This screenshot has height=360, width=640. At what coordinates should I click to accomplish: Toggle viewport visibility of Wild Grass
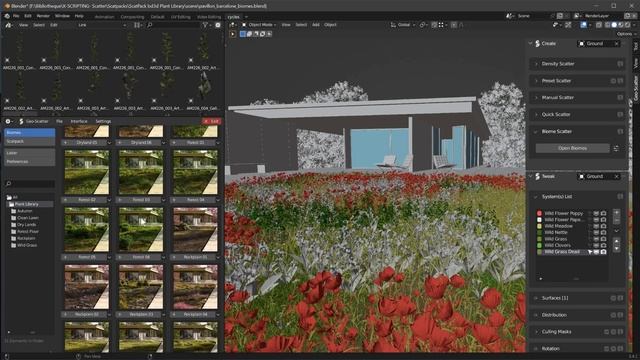coord(596,239)
